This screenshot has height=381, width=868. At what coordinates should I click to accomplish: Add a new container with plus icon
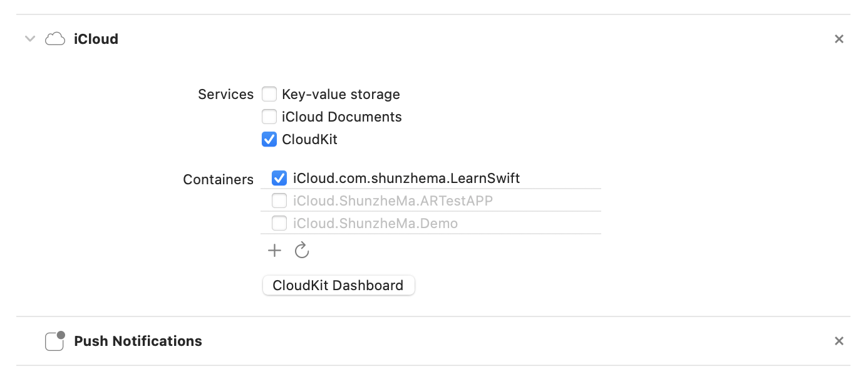[x=274, y=251]
